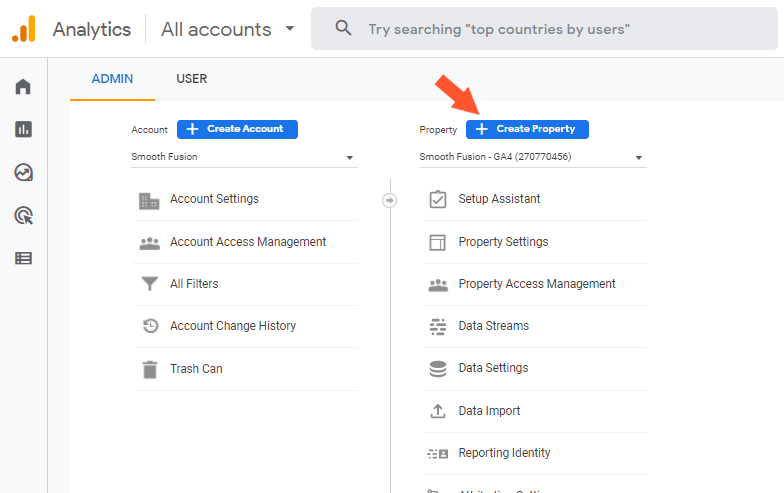This screenshot has height=493, width=784.
Task: Expand the Smooth Fusion - GA4 property dropdown
Action: pos(532,157)
